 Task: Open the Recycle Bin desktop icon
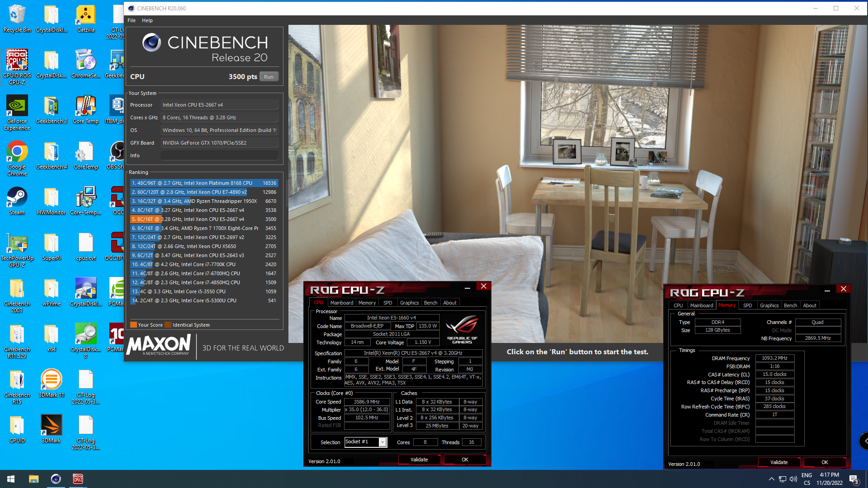coord(17,19)
